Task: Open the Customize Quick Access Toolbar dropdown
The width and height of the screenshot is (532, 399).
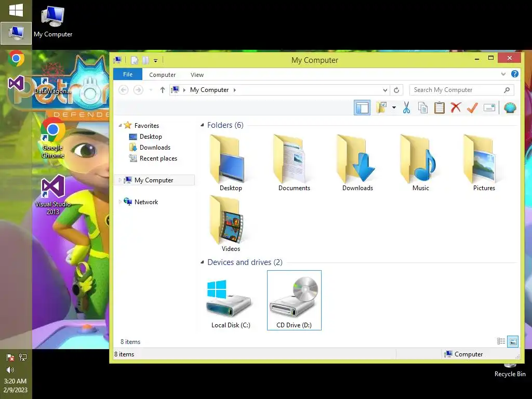Action: pyautogui.click(x=155, y=60)
